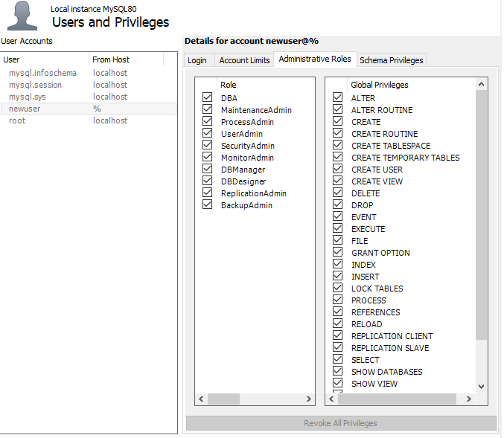Uncheck the INSERT privilege
This screenshot has width=504, height=438.
[x=337, y=275]
